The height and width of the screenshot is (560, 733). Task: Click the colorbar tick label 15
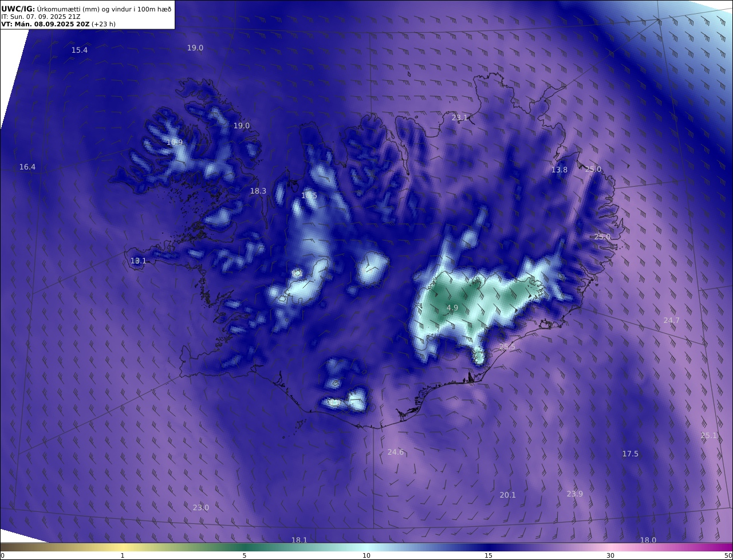[x=488, y=555]
